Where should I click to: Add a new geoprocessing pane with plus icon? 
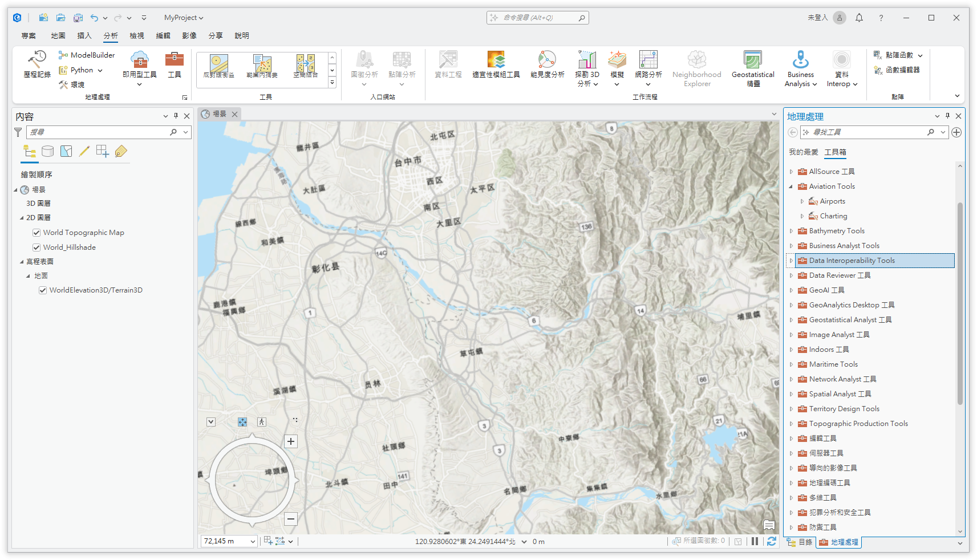tap(956, 132)
